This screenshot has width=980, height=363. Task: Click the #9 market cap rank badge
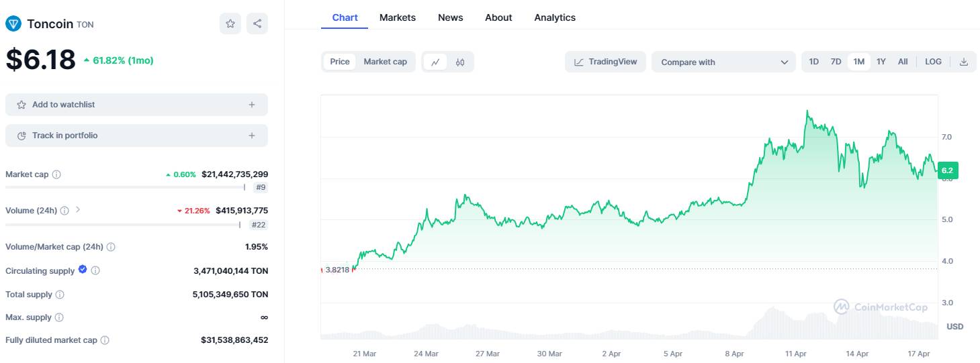261,188
